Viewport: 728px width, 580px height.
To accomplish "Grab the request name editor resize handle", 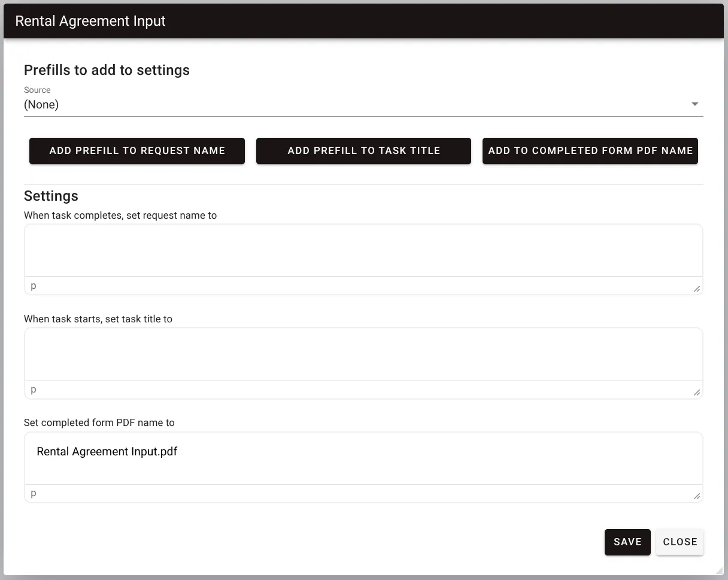I will pyautogui.click(x=696, y=289).
